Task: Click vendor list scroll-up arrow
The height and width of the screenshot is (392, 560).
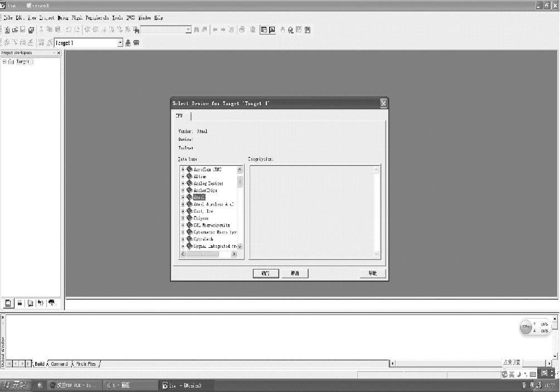Action: [240, 170]
